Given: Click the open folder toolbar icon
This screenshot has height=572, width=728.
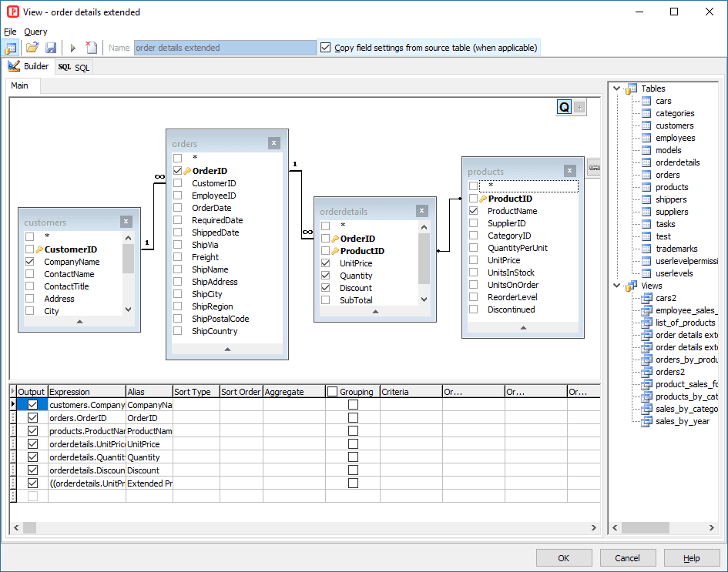Looking at the screenshot, I should pyautogui.click(x=32, y=48).
